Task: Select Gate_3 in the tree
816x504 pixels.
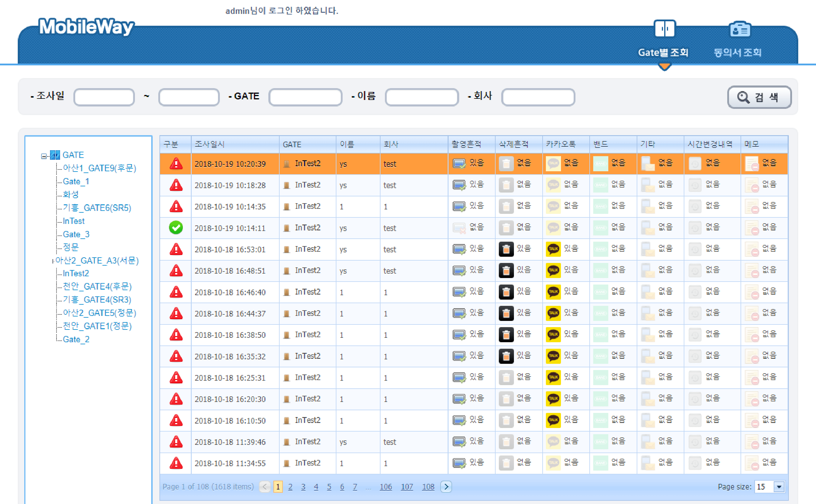Action: pyautogui.click(x=76, y=234)
